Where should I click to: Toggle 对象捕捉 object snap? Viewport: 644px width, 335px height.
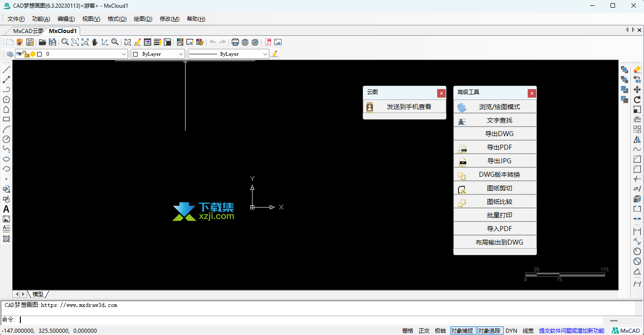coord(463,331)
